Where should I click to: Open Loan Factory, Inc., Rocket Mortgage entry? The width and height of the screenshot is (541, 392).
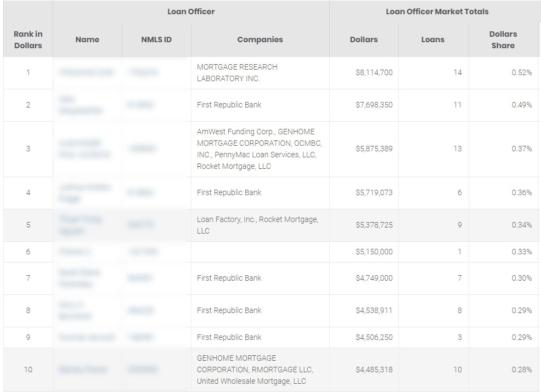point(258,225)
